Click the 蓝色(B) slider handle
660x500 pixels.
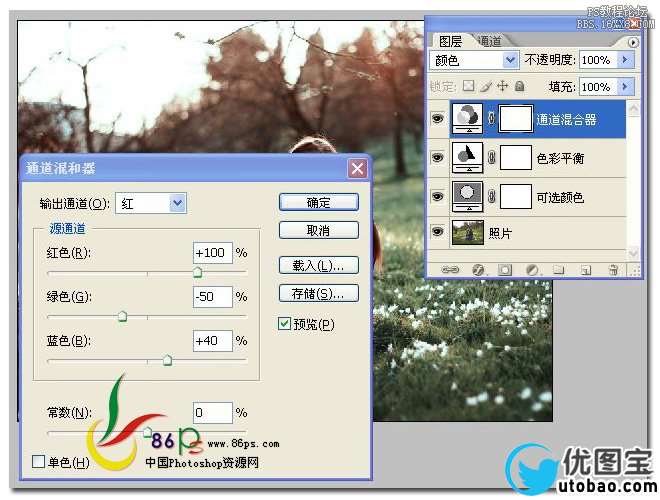[x=167, y=360]
